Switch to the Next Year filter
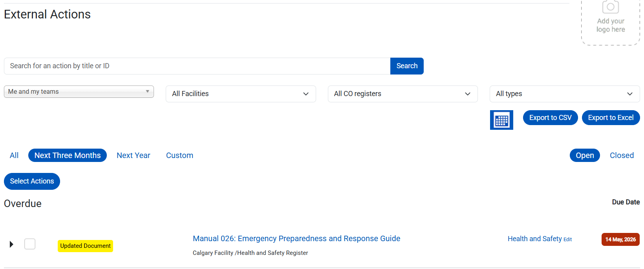This screenshot has width=644, height=269. tap(134, 155)
